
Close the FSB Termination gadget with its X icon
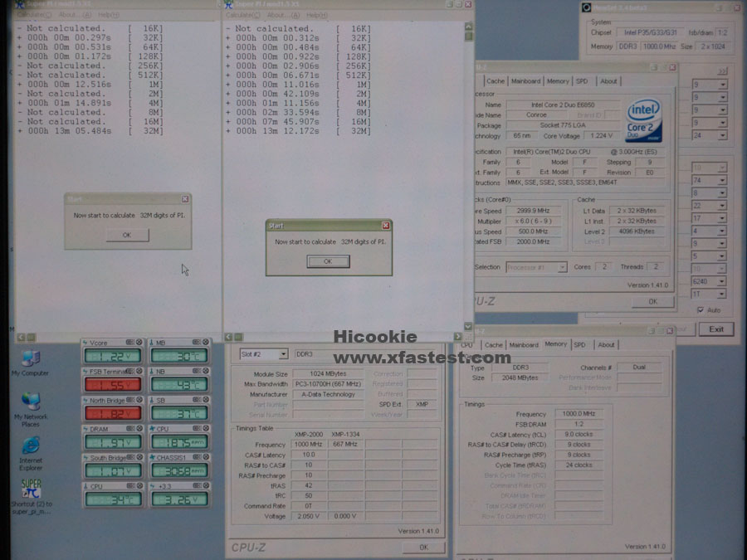coord(139,371)
